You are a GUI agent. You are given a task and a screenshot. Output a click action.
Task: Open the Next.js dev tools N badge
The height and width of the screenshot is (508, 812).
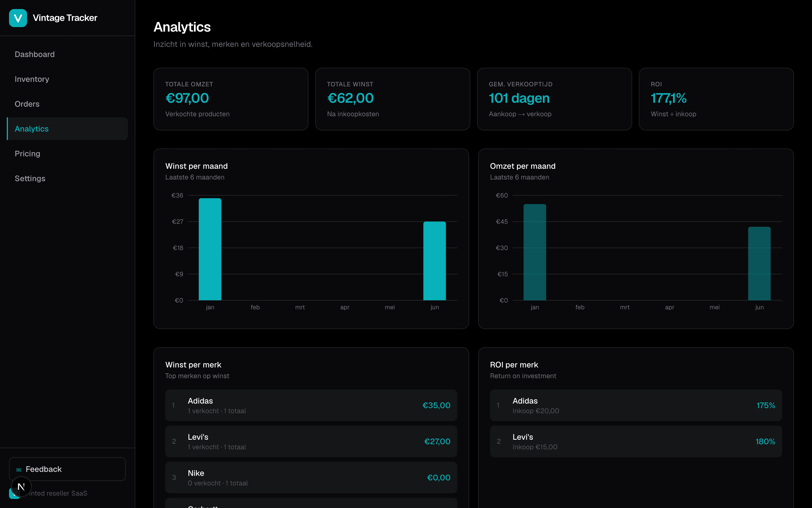click(21, 487)
